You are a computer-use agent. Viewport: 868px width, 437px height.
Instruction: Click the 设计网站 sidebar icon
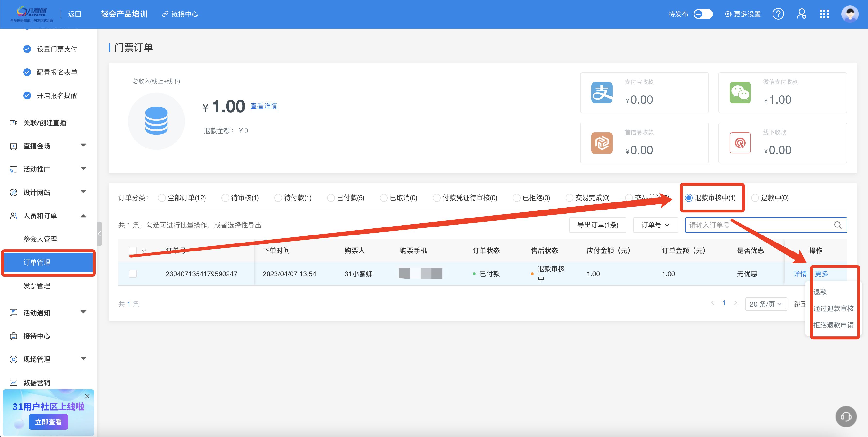(x=14, y=193)
